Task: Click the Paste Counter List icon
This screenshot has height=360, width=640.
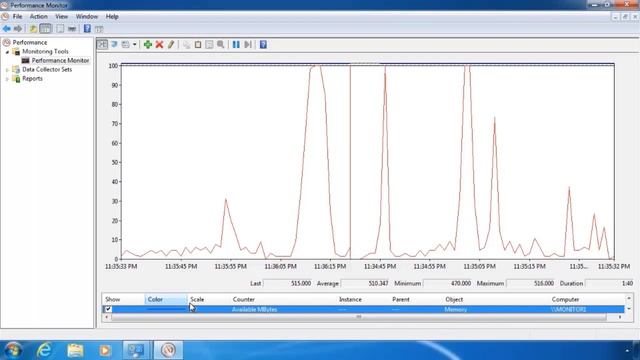Action: [x=198, y=44]
